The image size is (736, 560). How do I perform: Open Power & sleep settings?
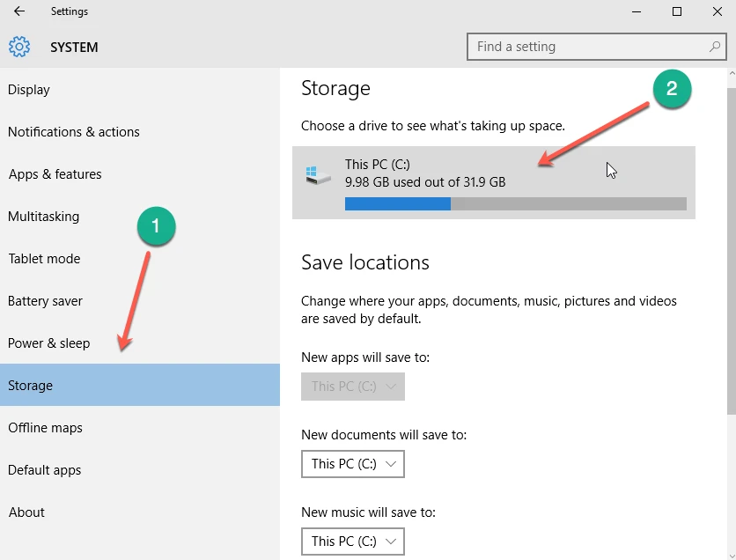tap(49, 343)
